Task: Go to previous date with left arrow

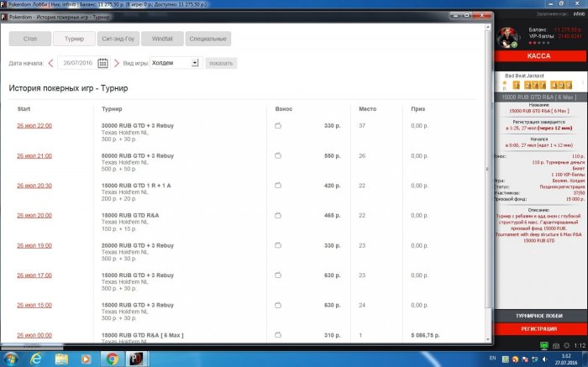Action: click(51, 63)
